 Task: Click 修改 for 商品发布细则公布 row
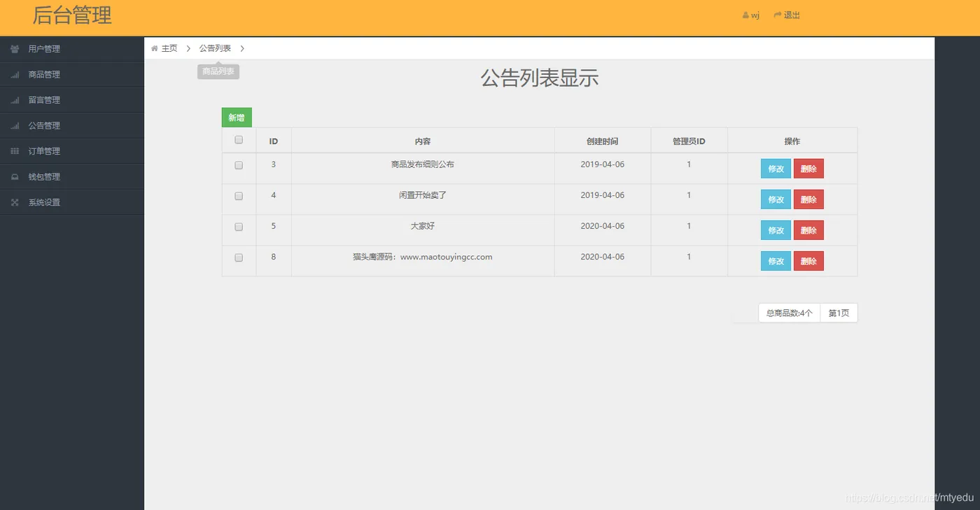click(776, 169)
